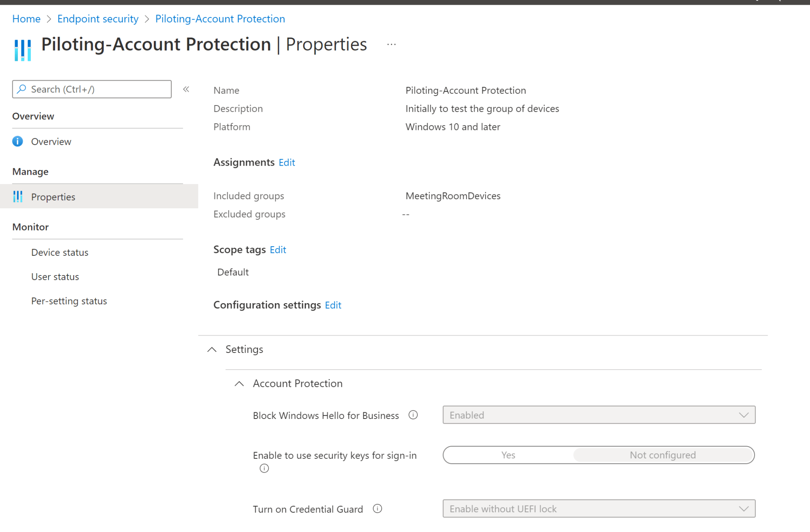This screenshot has width=810, height=532.
Task: Edit the Assignments configuration
Action: click(286, 162)
